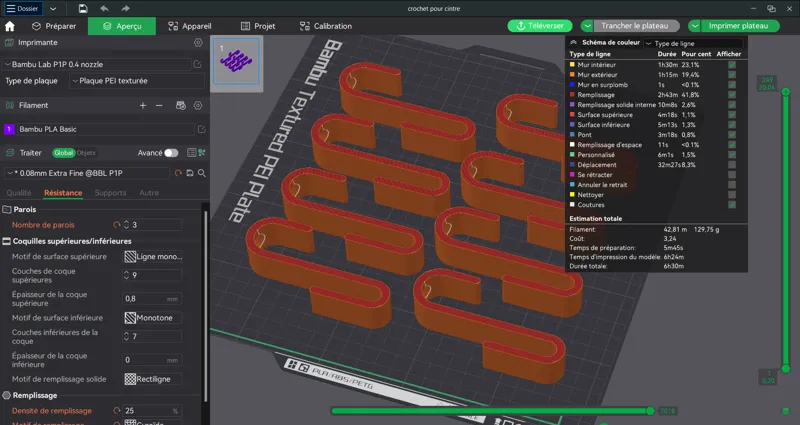Expand the Imprimer plateau dropdown arrow
This screenshot has width=800, height=425.
click(x=694, y=26)
